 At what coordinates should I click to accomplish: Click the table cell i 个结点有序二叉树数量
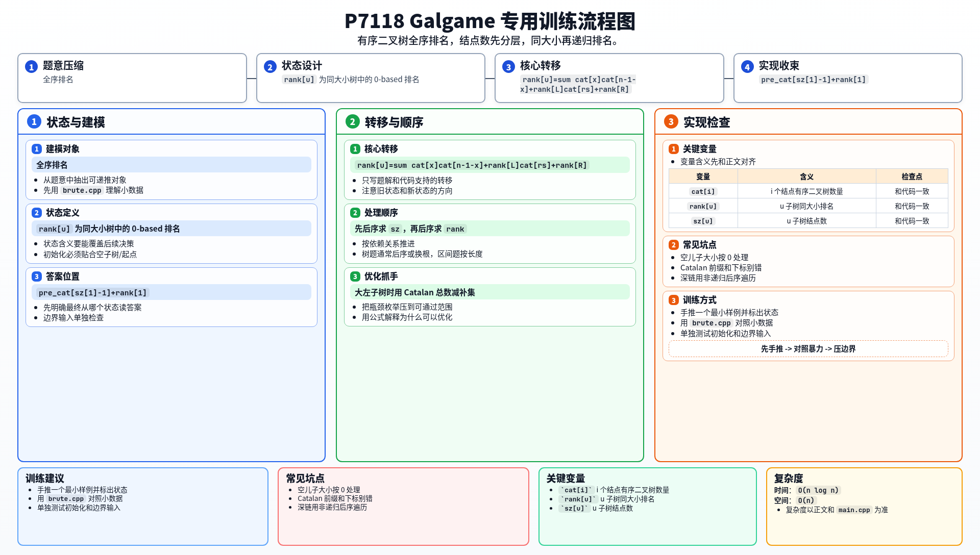807,191
